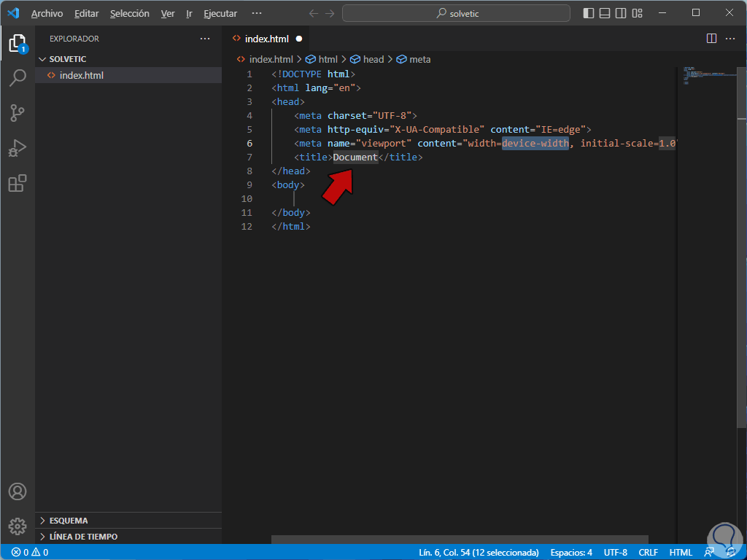747x560 pixels.
Task: Open Run and Debug view
Action: [17, 148]
